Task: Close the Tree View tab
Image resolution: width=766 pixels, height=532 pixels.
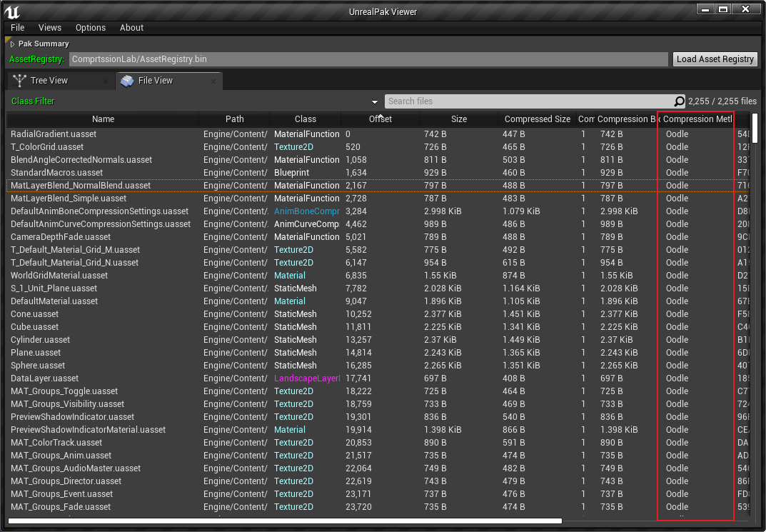Action: [106, 81]
